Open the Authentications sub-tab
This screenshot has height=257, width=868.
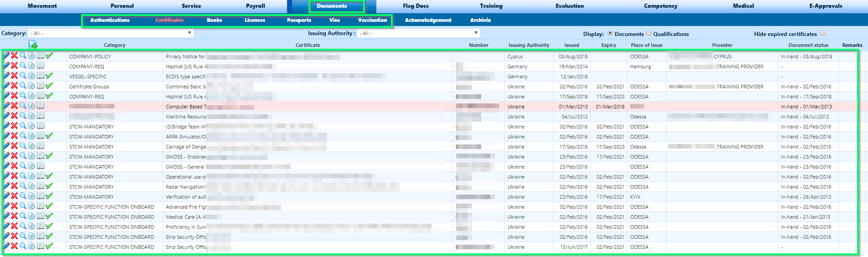coord(110,20)
